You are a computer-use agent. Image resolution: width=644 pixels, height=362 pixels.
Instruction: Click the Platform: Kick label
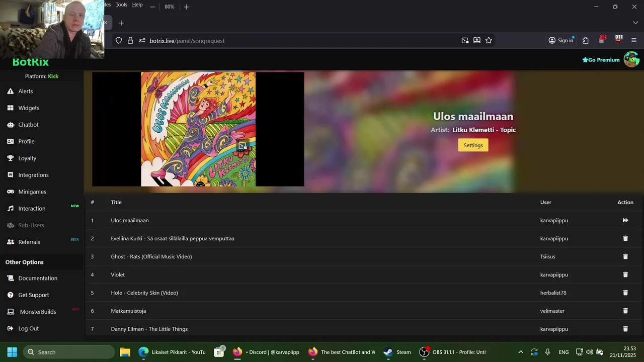[x=42, y=76]
